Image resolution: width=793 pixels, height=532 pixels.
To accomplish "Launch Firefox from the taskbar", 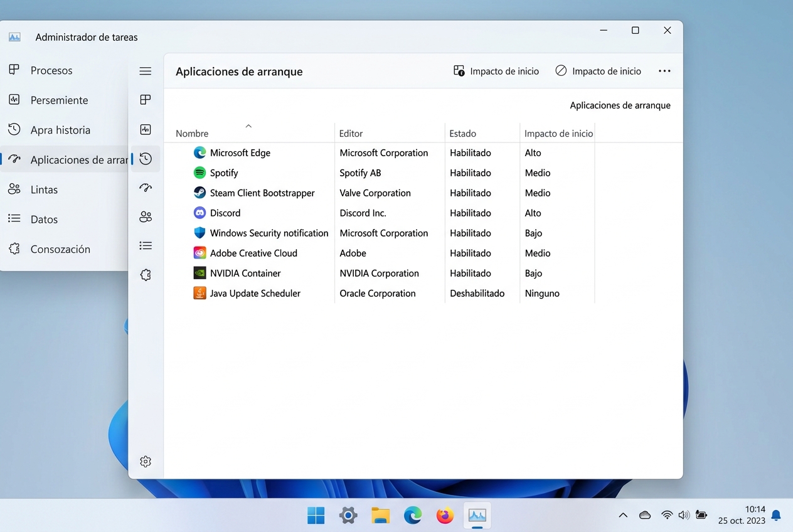I will pos(445,516).
